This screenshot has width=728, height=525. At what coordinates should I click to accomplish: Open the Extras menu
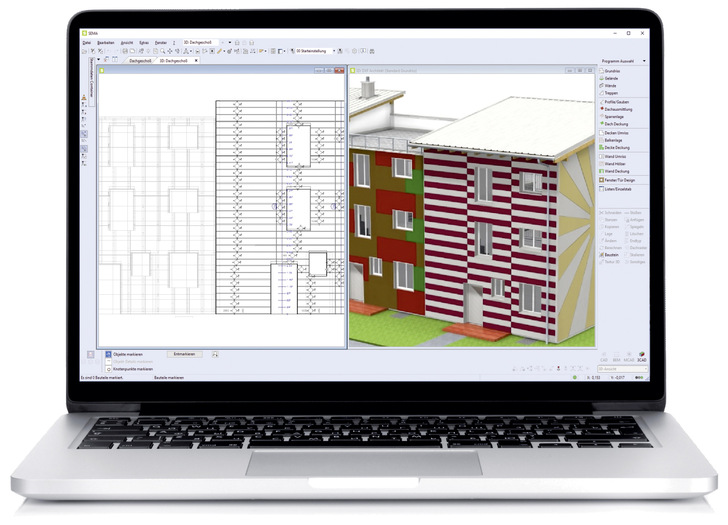[144, 43]
